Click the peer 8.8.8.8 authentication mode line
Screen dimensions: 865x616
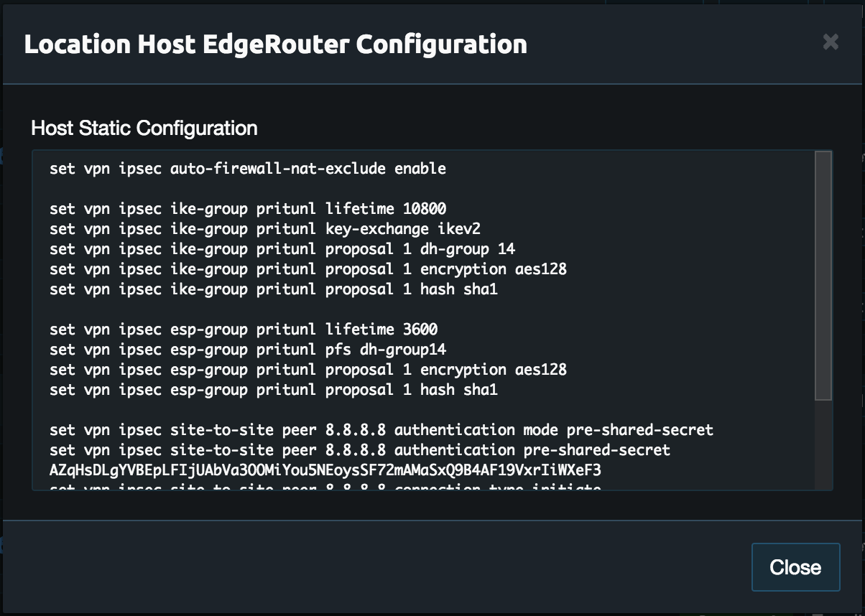pyautogui.click(x=381, y=429)
